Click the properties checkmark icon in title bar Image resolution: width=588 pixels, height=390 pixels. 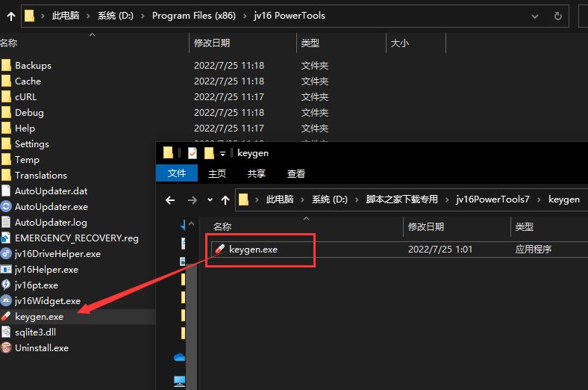pos(193,153)
